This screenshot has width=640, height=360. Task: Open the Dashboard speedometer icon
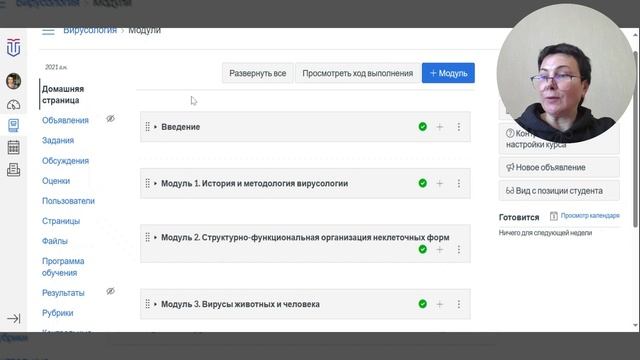(13, 105)
